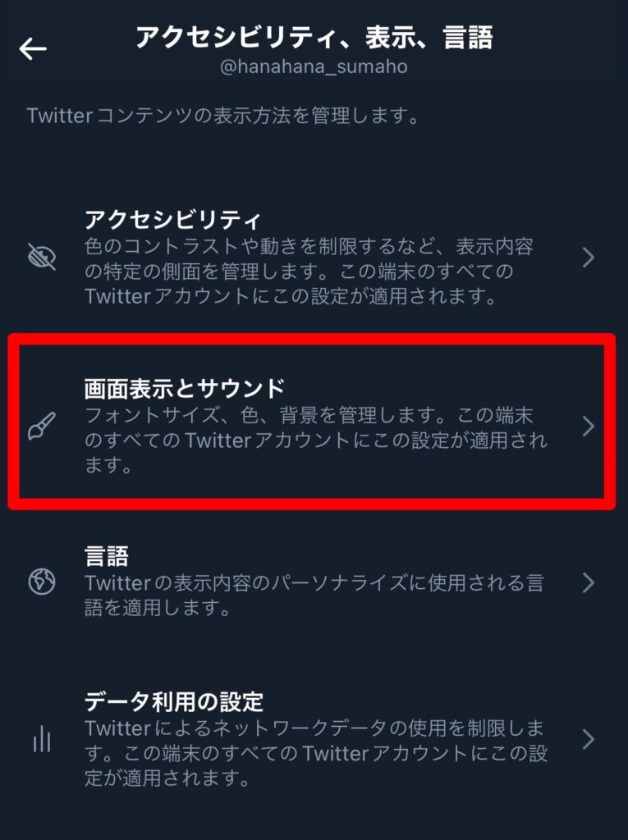Tap the bar chart data usage icon

tap(42, 740)
